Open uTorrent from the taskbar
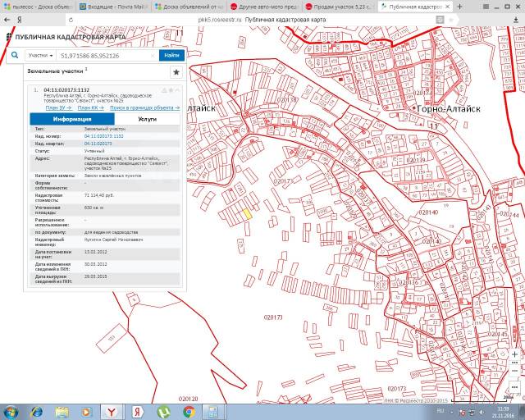The image size is (525, 420). tap(163, 413)
